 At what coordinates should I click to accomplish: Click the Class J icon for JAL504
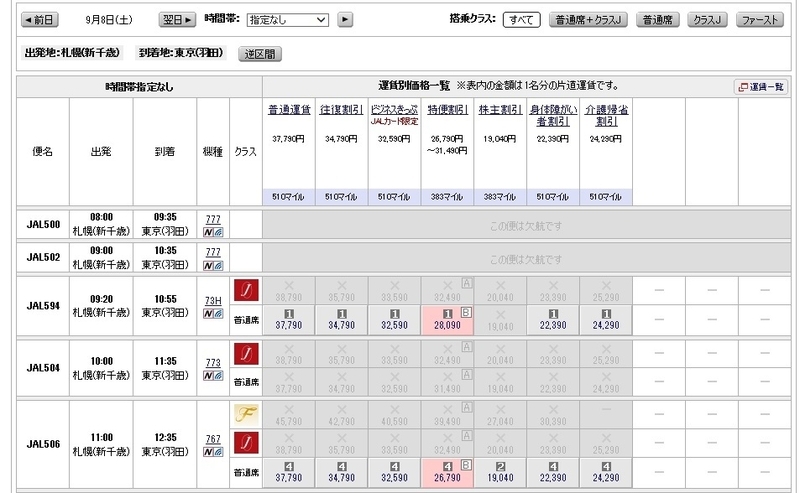point(246,354)
